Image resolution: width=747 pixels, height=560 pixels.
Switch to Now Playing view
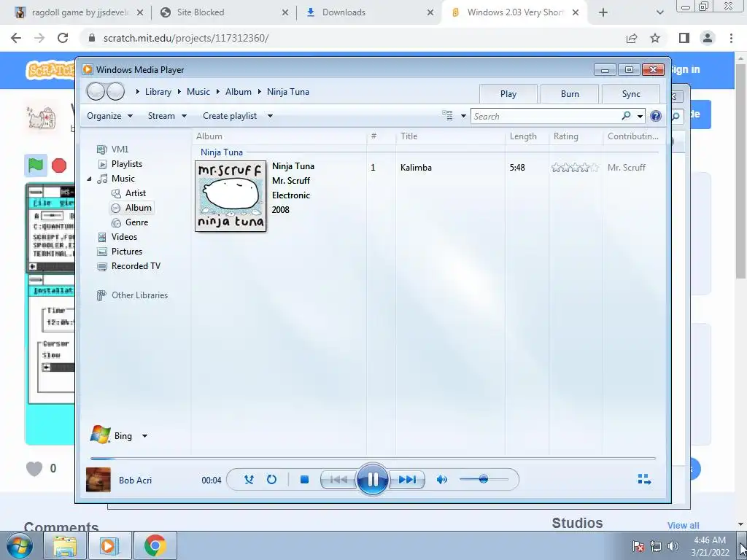click(x=644, y=479)
